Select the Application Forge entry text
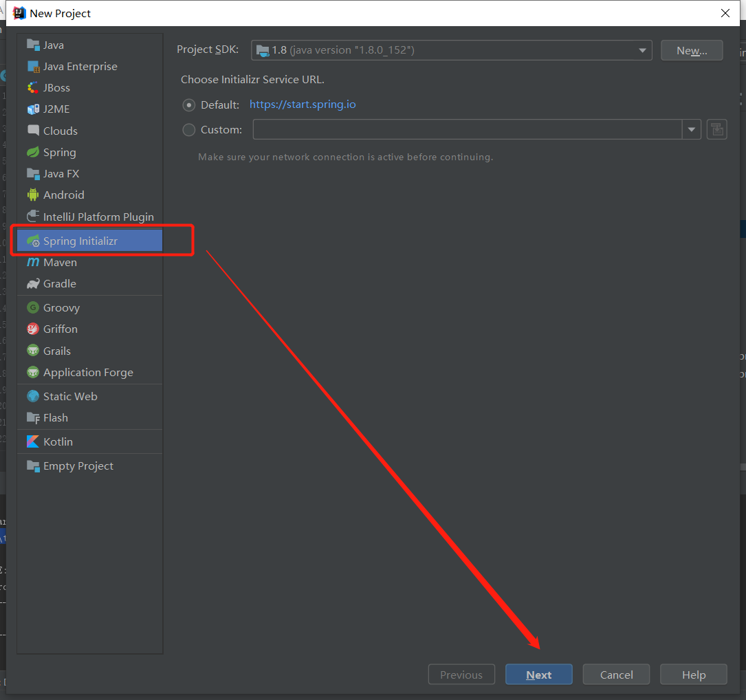 click(88, 373)
